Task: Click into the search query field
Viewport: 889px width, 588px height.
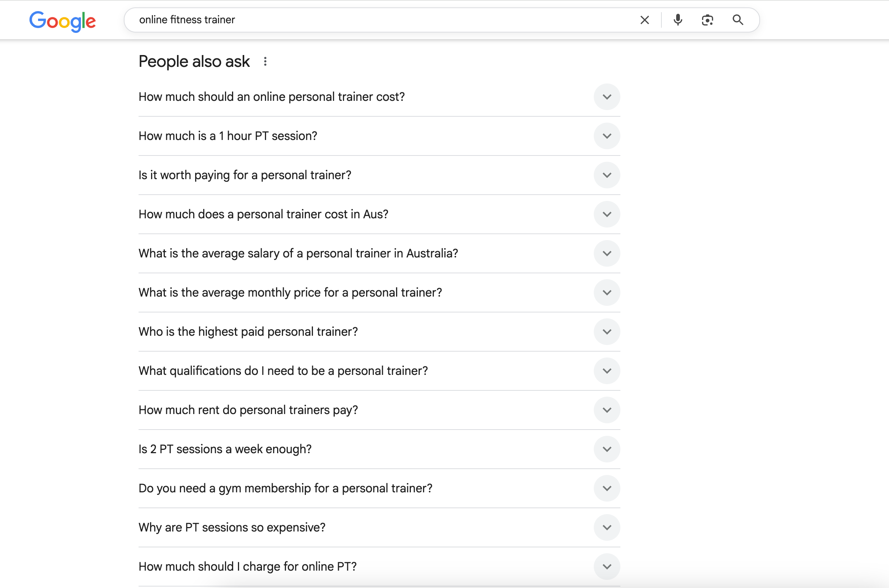Action: [375, 20]
